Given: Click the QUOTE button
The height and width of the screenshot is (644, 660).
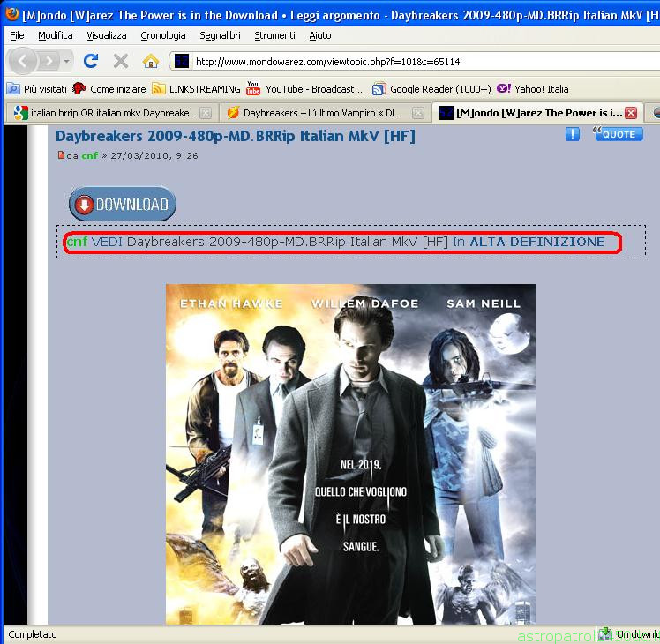Looking at the screenshot, I should 618,133.
